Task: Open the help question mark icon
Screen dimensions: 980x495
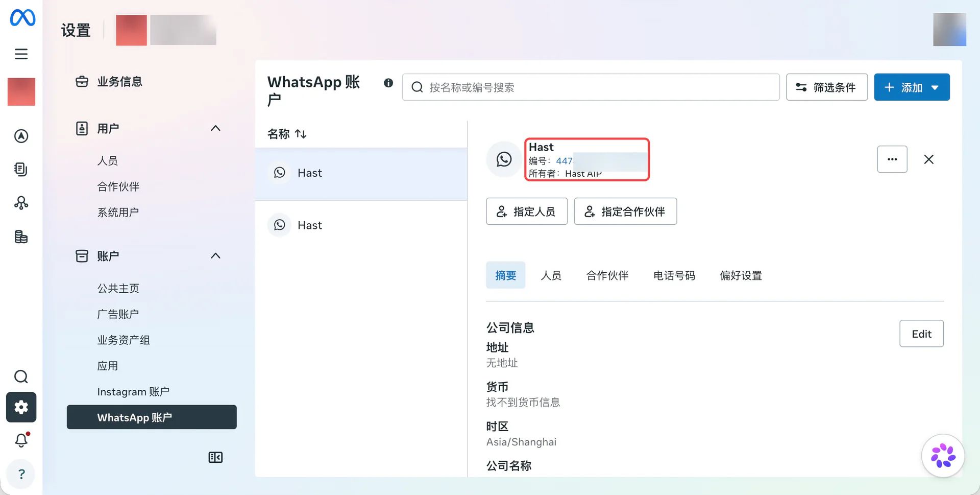Action: coord(21,474)
